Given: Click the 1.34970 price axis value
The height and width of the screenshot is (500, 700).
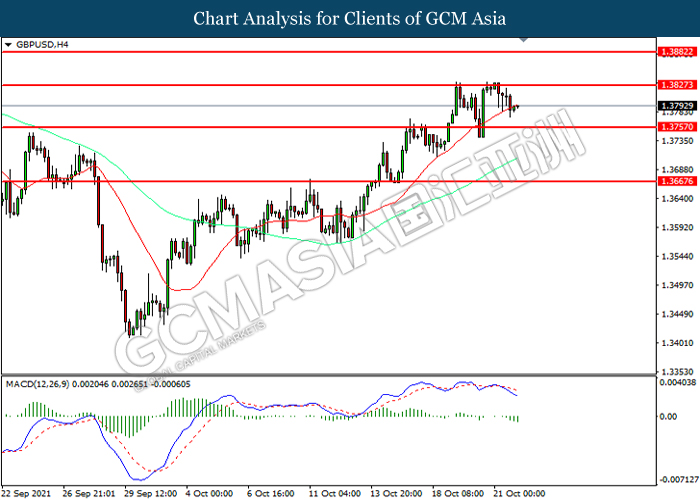Looking at the screenshot, I should click(677, 285).
